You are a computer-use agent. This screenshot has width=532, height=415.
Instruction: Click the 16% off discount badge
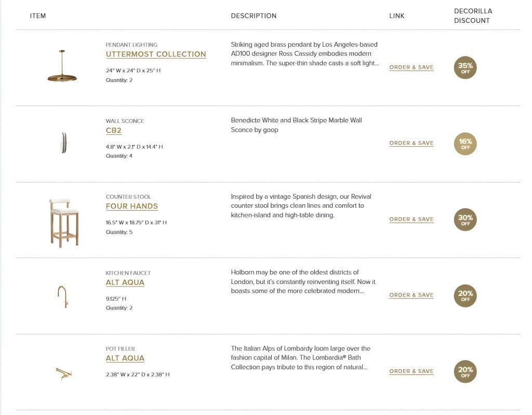click(x=465, y=144)
